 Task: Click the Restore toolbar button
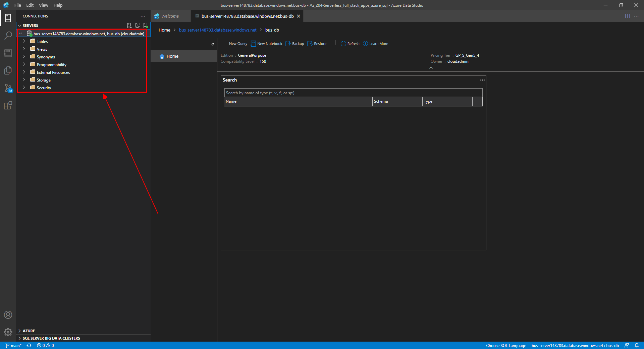(317, 44)
